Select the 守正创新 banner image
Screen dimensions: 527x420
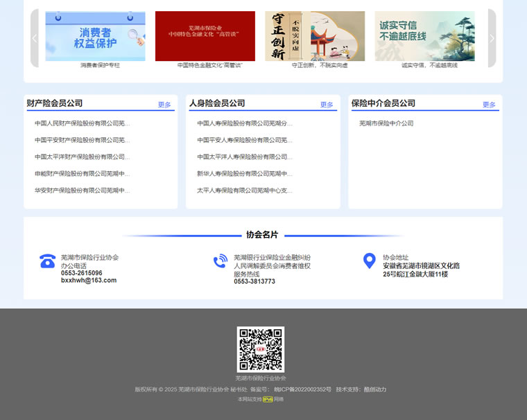point(315,36)
